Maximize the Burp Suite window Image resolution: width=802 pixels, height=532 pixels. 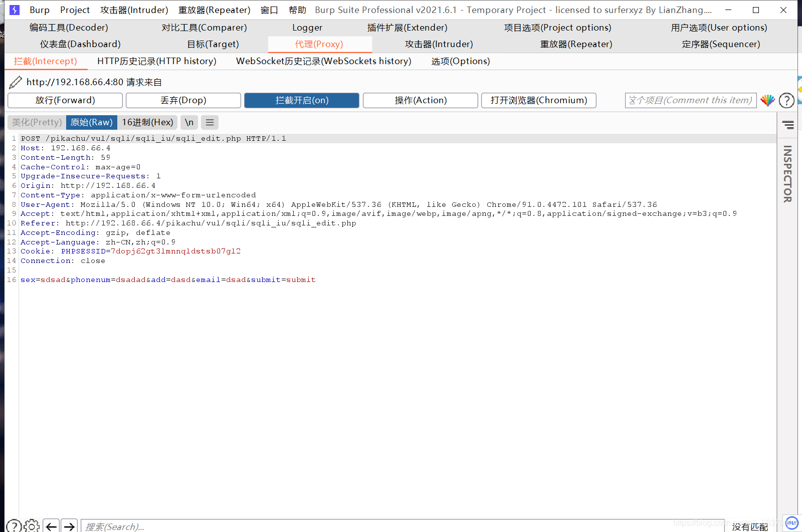click(756, 10)
